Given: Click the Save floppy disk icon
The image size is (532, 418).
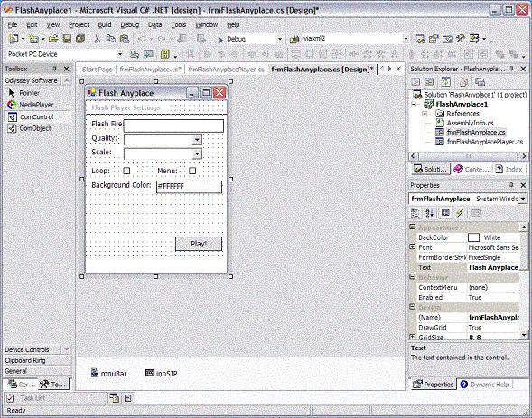Looking at the screenshot, I should tap(67, 39).
